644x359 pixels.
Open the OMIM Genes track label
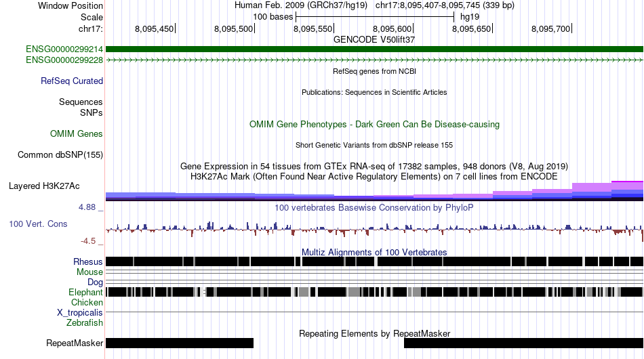[76, 133]
